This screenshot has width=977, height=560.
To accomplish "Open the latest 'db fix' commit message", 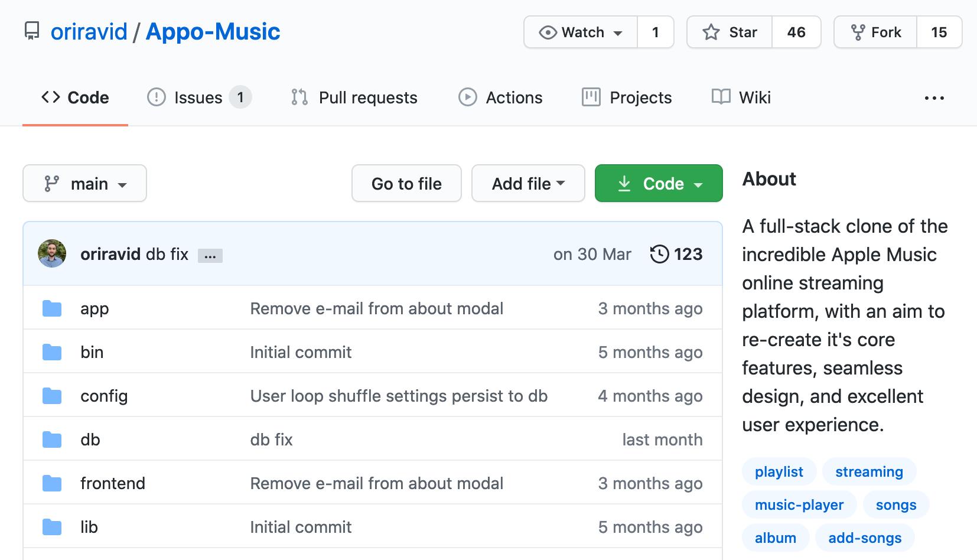I will coord(167,254).
